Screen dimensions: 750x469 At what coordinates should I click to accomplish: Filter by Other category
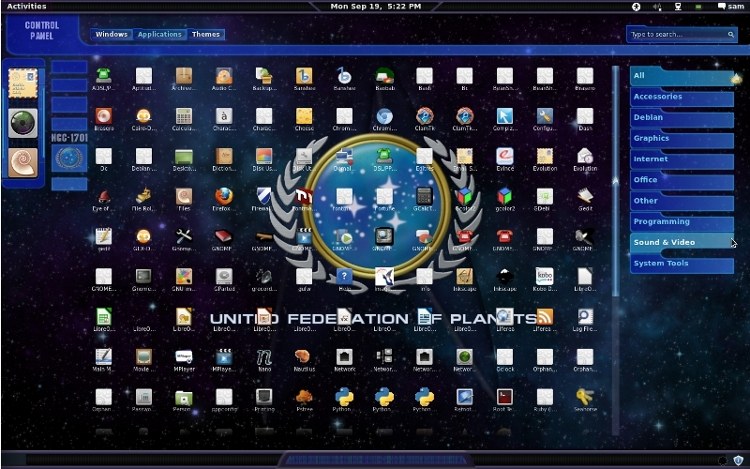point(682,201)
